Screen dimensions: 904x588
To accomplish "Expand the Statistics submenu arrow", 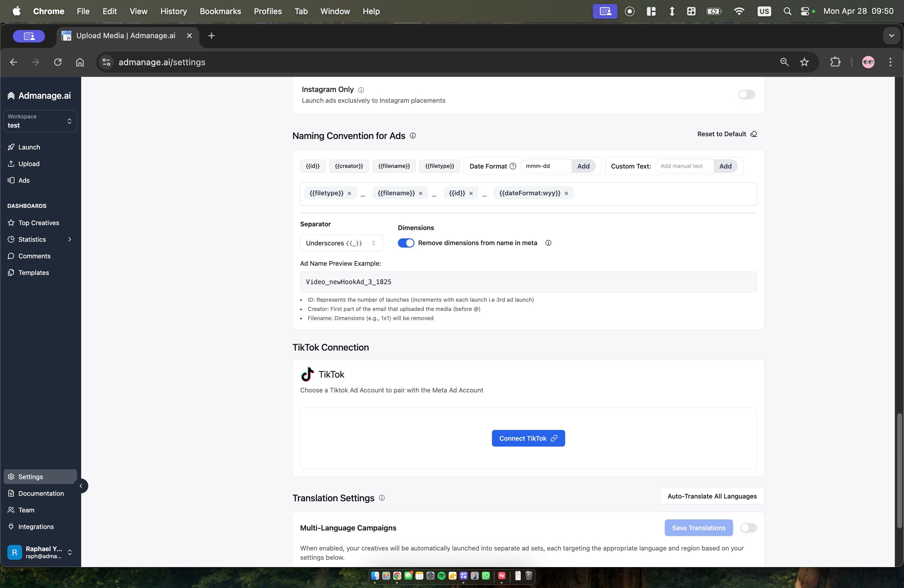I will 69,239.
